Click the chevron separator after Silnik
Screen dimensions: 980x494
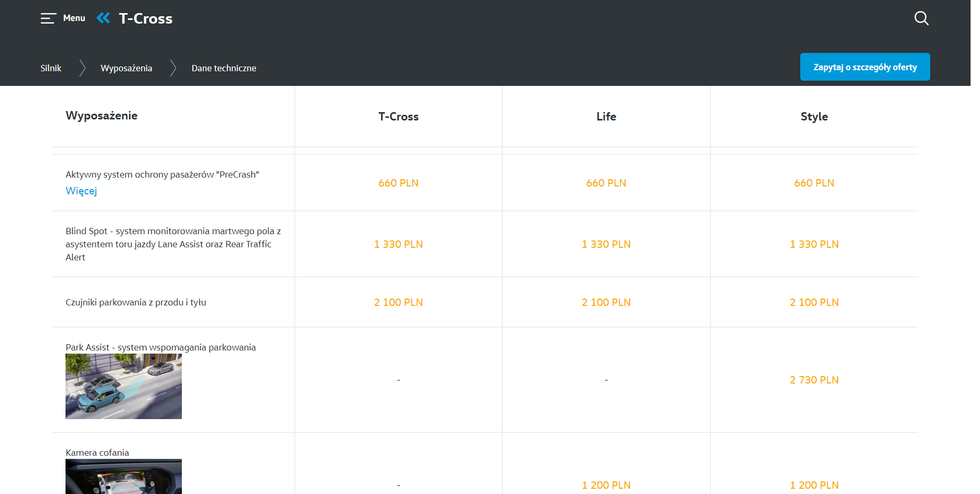click(82, 68)
